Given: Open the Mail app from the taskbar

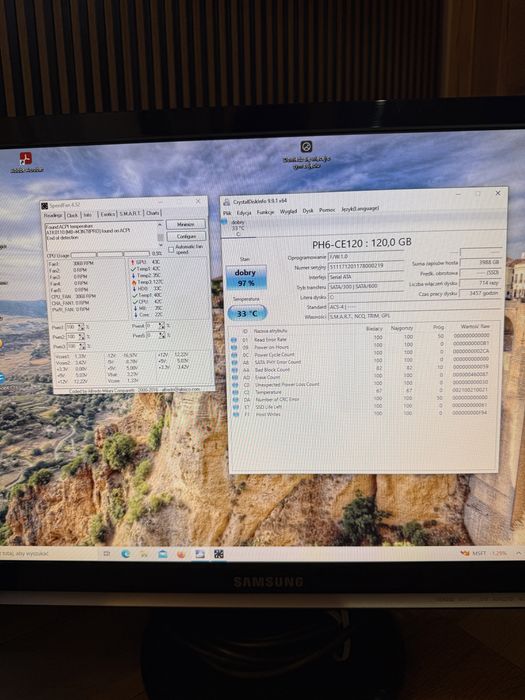Looking at the screenshot, I should coord(163,554).
